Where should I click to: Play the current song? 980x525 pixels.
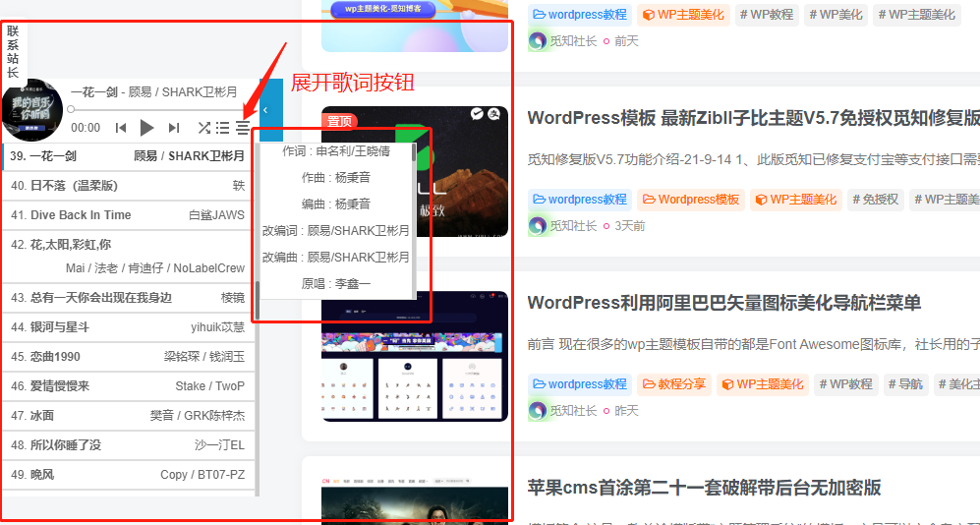point(146,128)
